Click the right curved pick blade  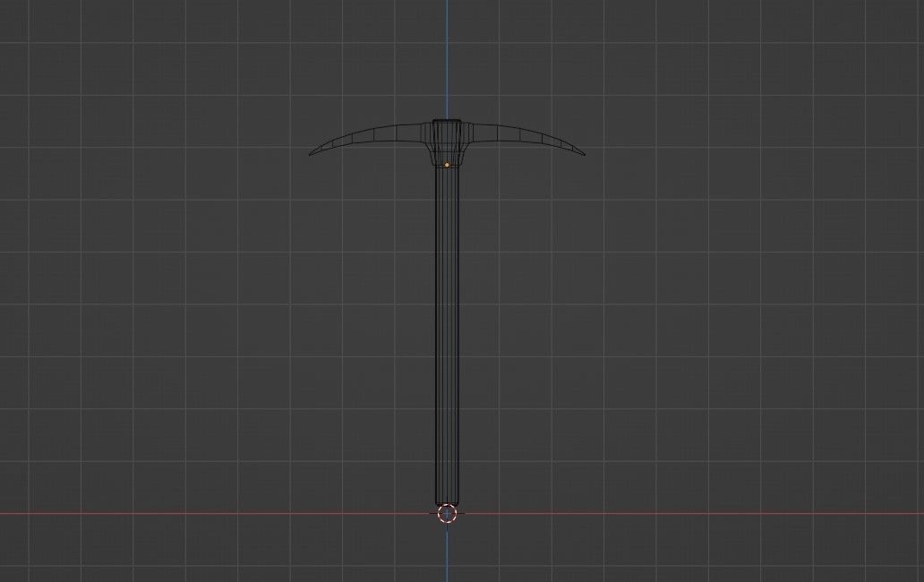528,138
